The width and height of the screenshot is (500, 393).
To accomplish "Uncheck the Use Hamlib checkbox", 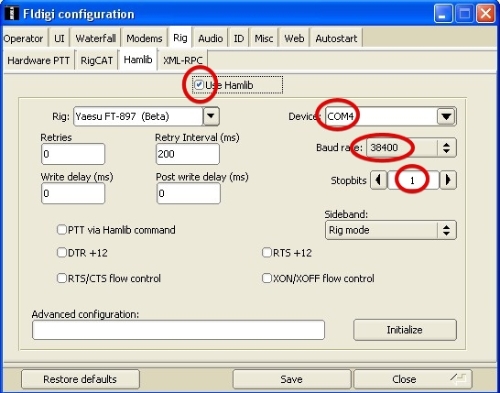I will coord(199,85).
